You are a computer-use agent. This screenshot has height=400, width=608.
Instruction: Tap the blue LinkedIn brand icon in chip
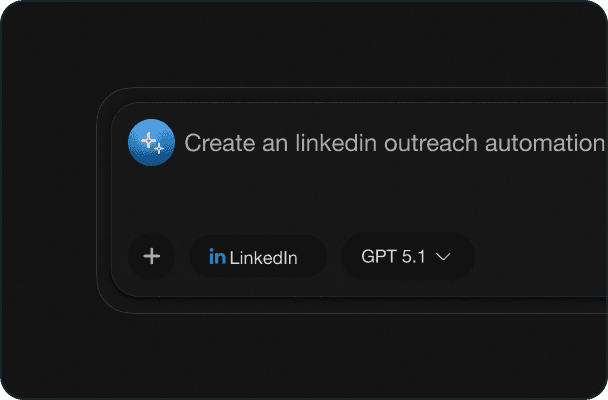pos(217,257)
